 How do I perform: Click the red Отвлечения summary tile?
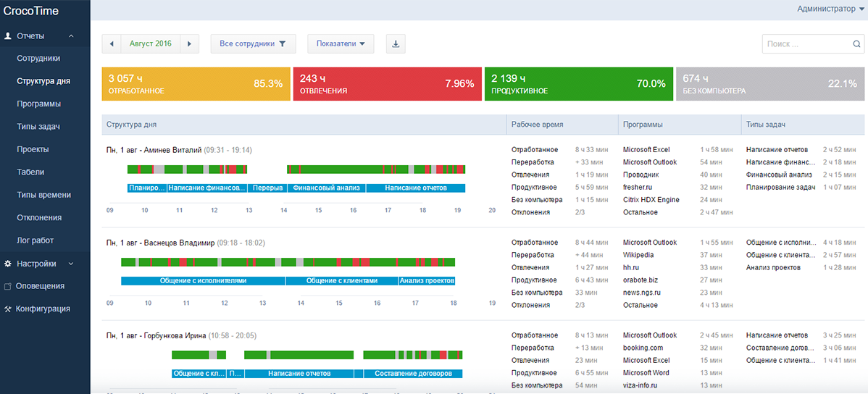pos(388,84)
